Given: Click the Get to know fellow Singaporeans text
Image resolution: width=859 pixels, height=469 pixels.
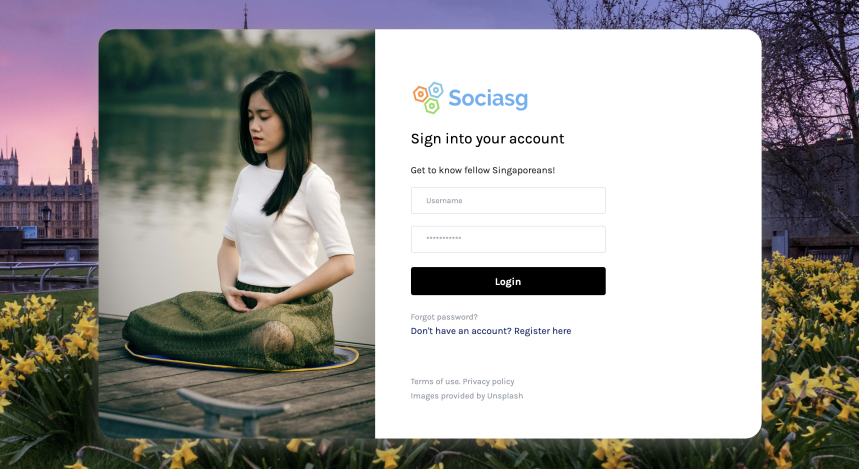Looking at the screenshot, I should point(483,170).
